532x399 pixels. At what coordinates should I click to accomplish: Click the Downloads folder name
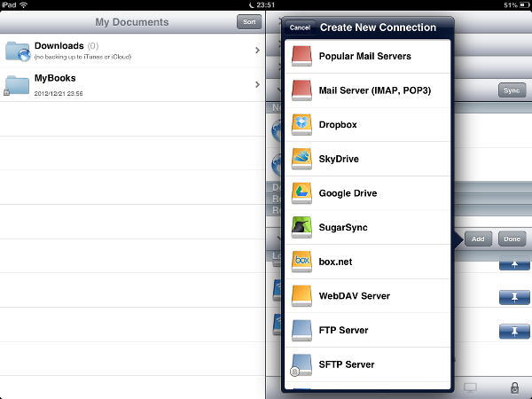click(59, 45)
